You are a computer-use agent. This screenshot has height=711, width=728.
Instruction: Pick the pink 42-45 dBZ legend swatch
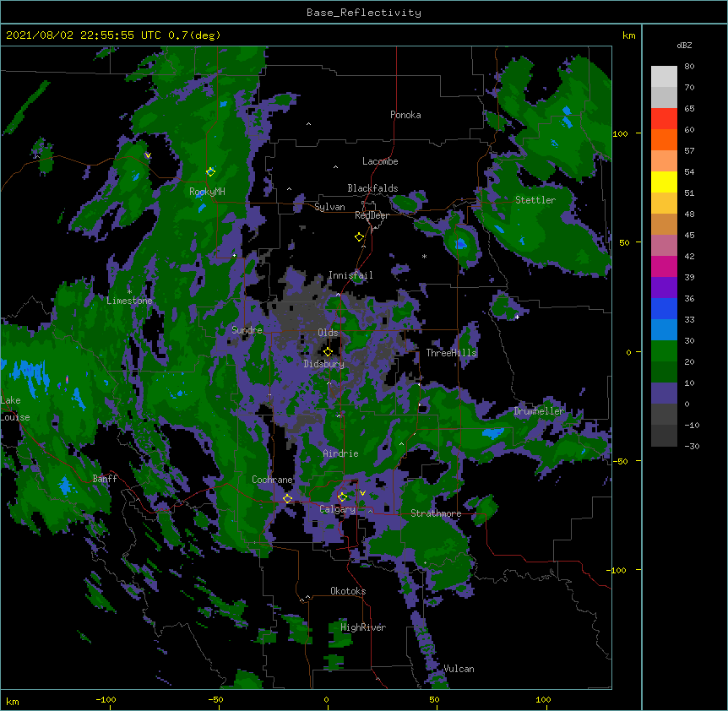coord(664,245)
